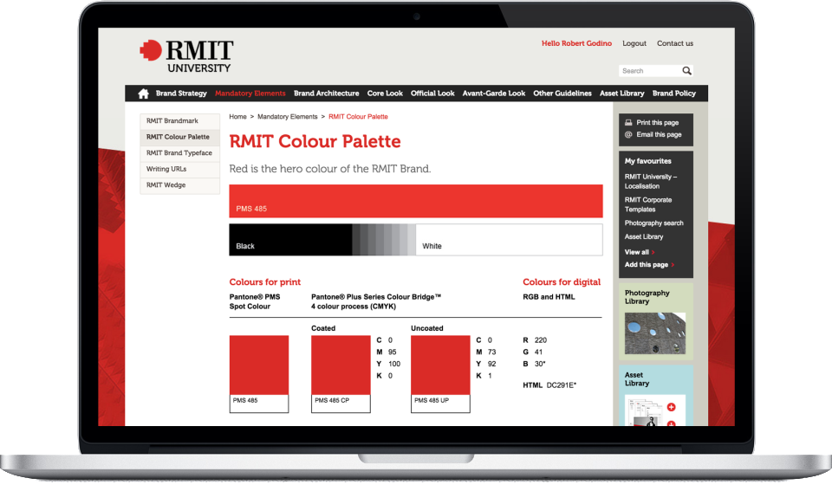Select RMIT Brand Typeface in the sidebar
The height and width of the screenshot is (504, 832).
179,152
